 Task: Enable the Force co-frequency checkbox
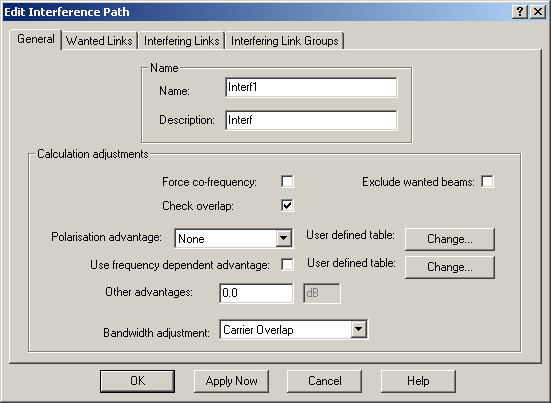tap(287, 182)
